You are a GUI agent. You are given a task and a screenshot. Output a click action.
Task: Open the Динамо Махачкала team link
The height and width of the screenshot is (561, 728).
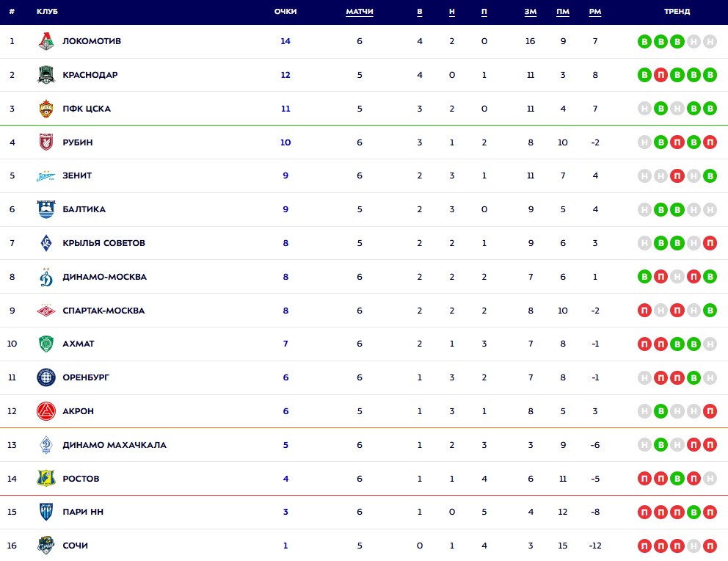click(x=114, y=445)
